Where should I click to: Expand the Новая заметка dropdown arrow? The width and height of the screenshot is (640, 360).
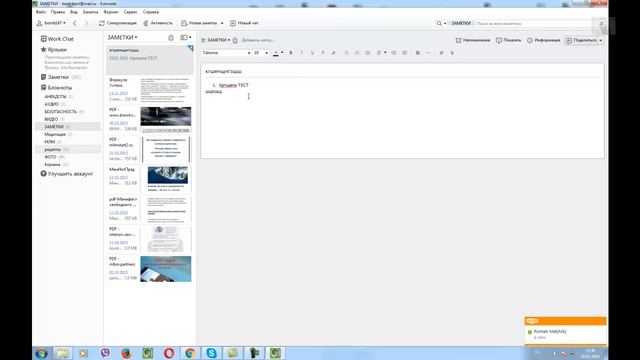(222, 23)
